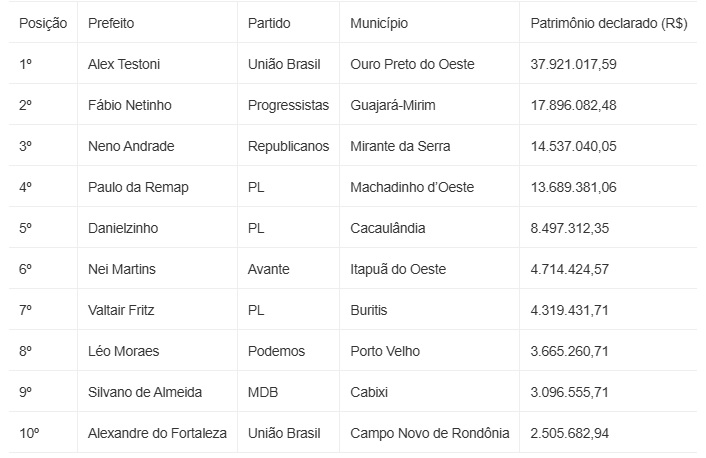Click the Republicanos party cell
706x458 pixels.
click(288, 146)
